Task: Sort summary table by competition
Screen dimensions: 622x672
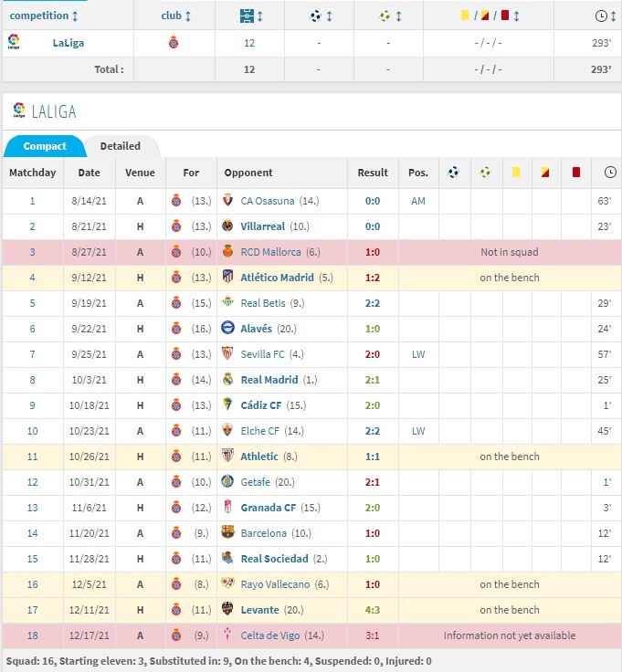Action: (x=44, y=16)
